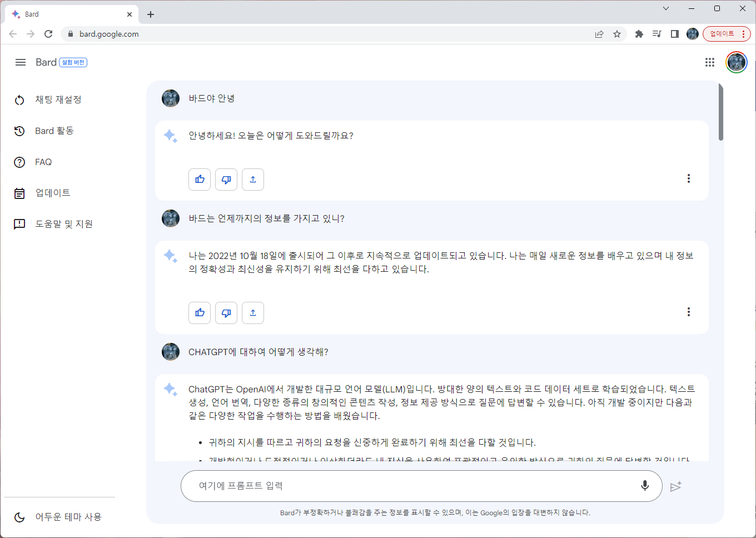Select the Bard browser tab

tap(71, 14)
